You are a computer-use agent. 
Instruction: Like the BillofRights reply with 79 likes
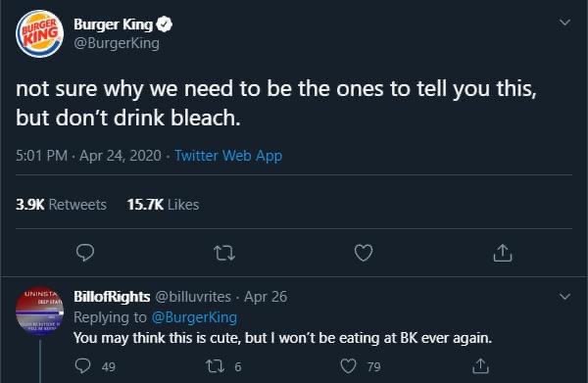coord(348,366)
